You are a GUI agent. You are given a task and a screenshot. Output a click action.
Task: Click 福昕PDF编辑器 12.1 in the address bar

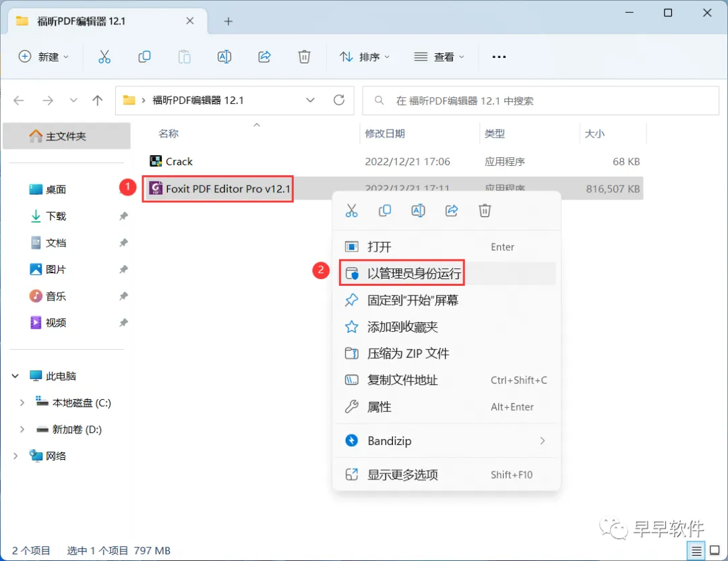198,100
